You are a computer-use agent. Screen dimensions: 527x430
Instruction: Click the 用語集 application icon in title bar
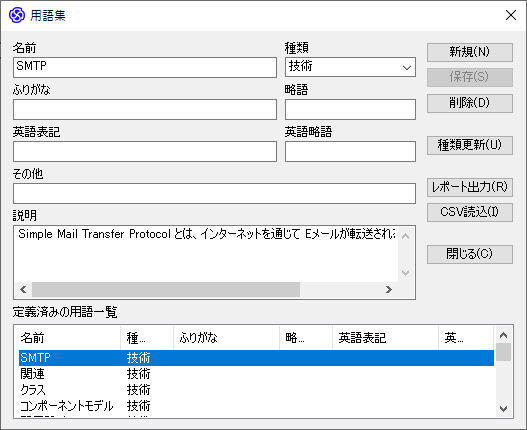(x=17, y=15)
